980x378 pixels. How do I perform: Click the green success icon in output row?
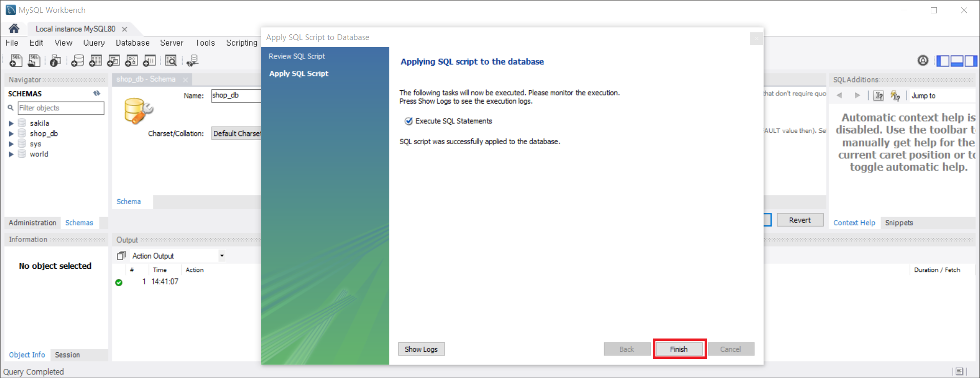[x=119, y=282]
